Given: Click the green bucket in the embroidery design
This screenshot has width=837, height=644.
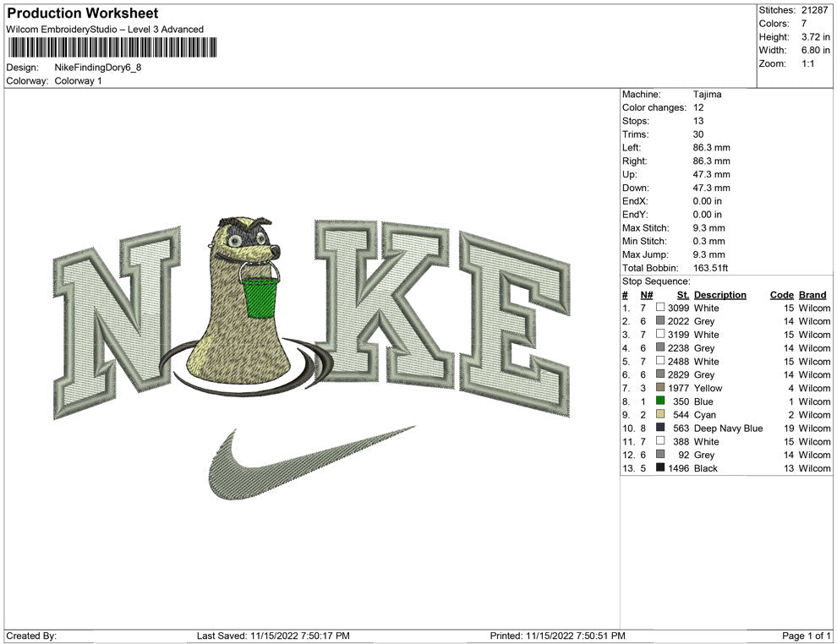Looking at the screenshot, I should [x=260, y=297].
